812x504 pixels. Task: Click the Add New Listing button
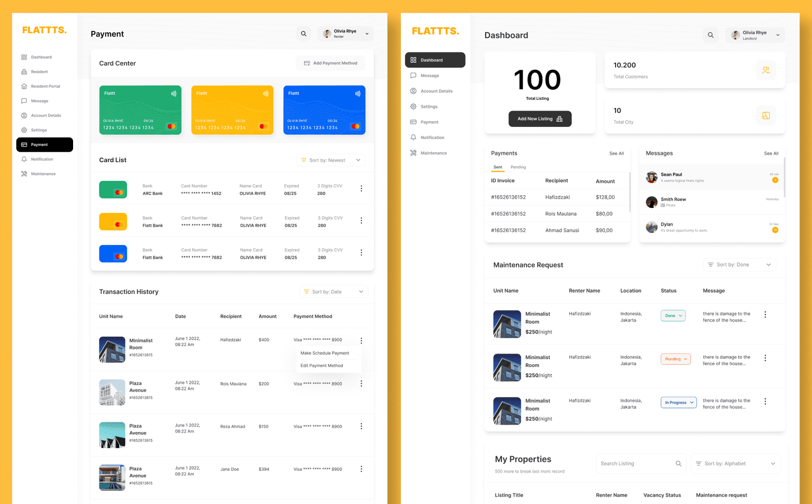click(x=540, y=119)
